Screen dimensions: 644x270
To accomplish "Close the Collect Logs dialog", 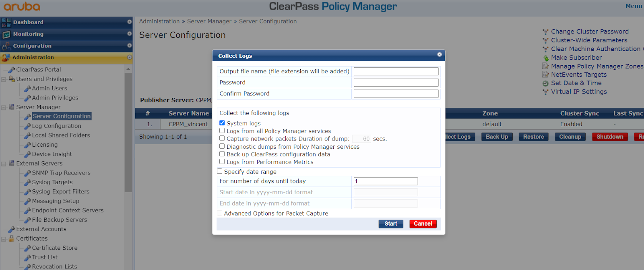I will tap(440, 54).
